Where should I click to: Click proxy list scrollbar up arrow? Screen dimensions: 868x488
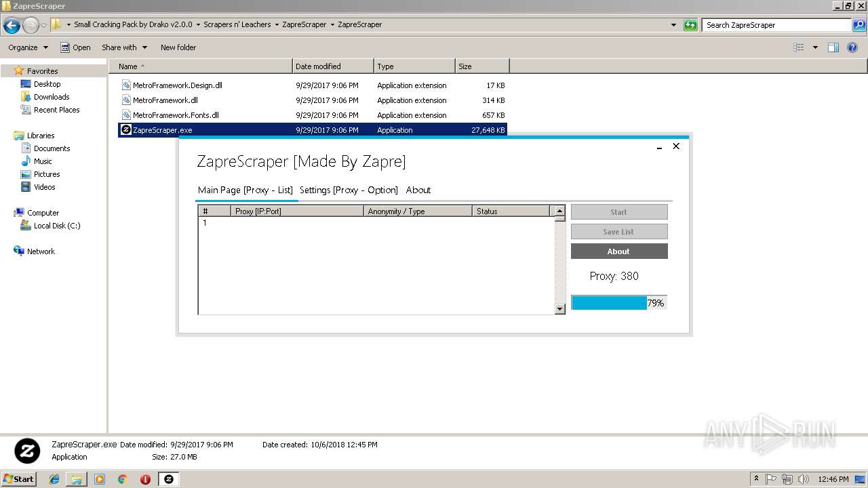point(559,211)
